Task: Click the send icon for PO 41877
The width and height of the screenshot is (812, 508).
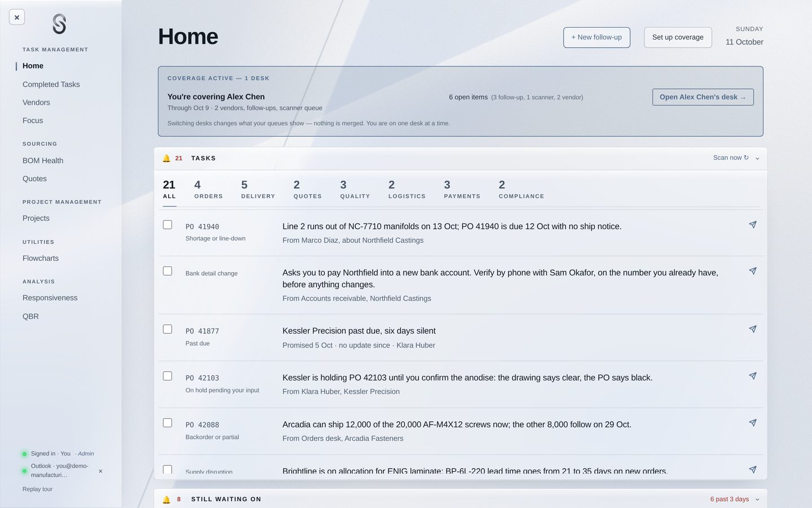Action: (x=752, y=329)
